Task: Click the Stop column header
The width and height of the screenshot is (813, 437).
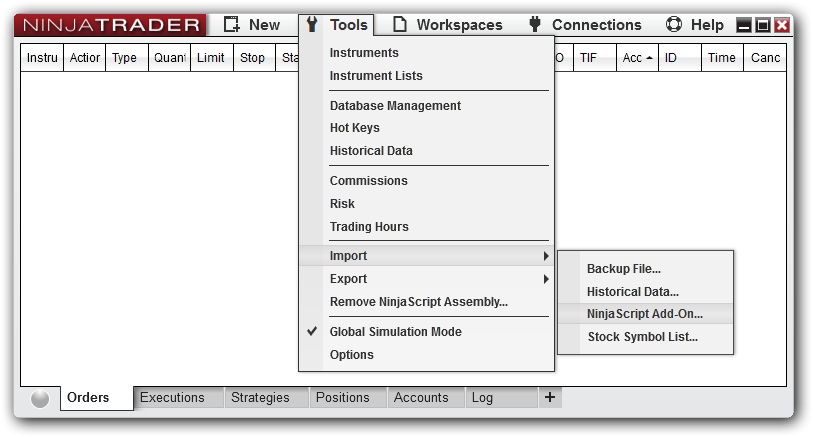Action: 255,58
